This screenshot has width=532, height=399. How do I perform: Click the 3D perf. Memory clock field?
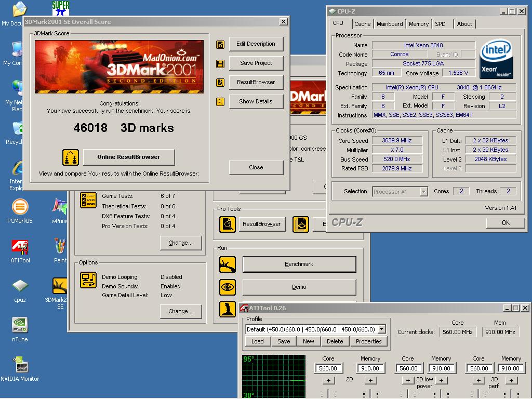tap(511, 368)
